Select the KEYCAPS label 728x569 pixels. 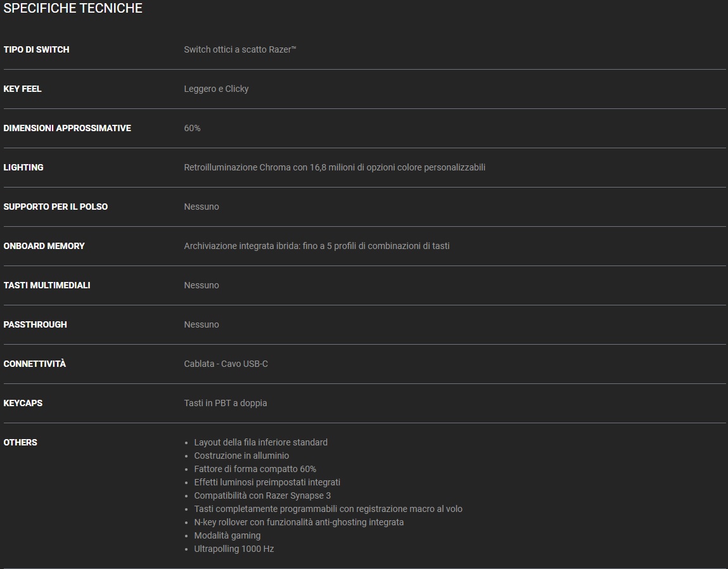[x=23, y=403]
